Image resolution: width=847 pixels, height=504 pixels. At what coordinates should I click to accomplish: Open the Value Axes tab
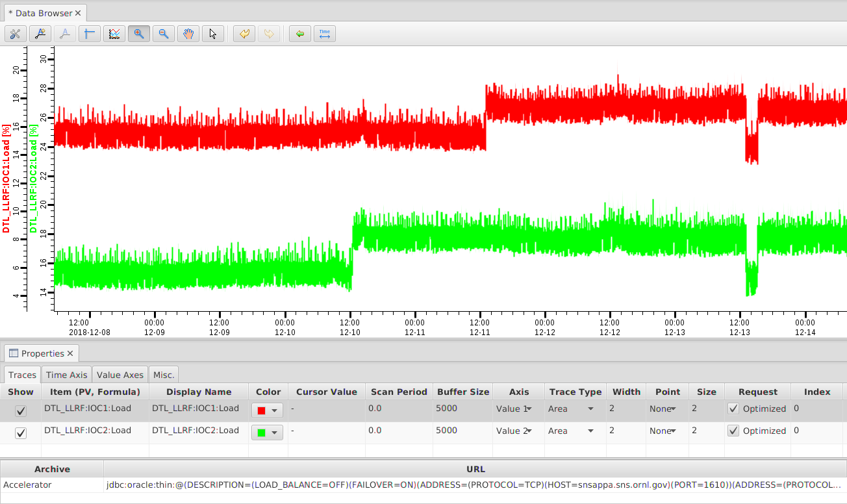pos(120,375)
